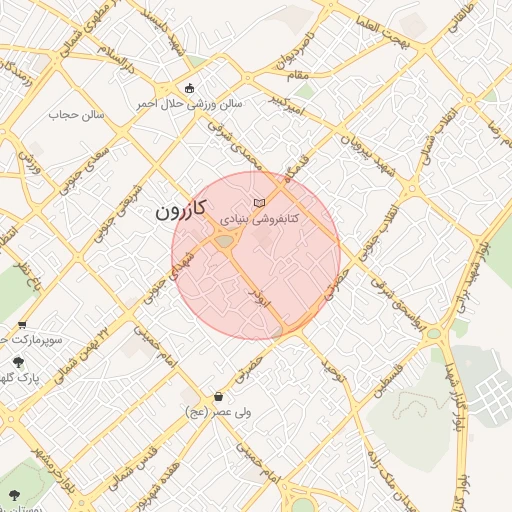512x512 pixels.
Task: Click the سالن حجاب place label
Action: tap(76, 115)
